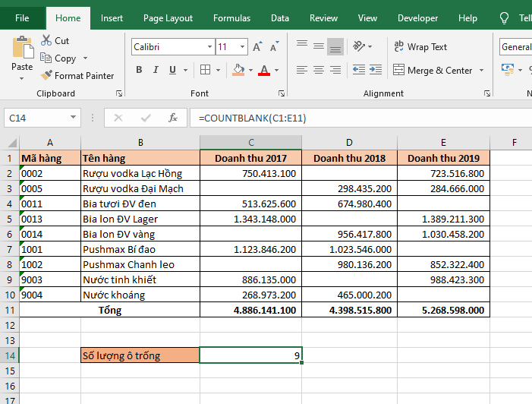
Task: Toggle Wrap Text for the cell
Action: (x=420, y=47)
